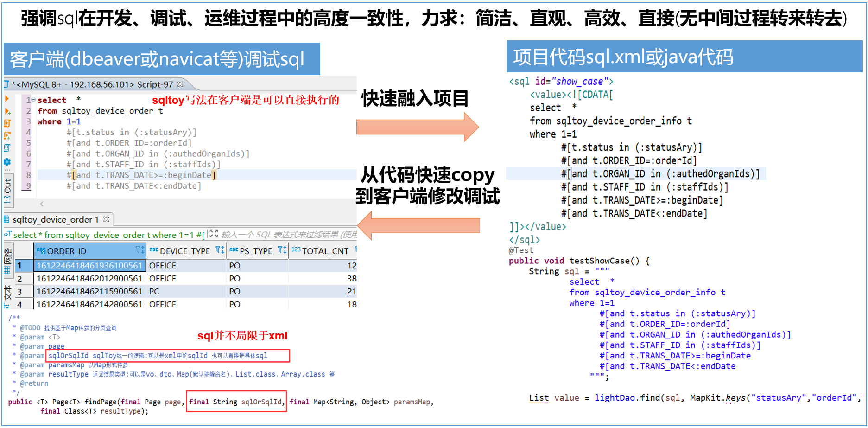Click the execute script icon

point(7,123)
